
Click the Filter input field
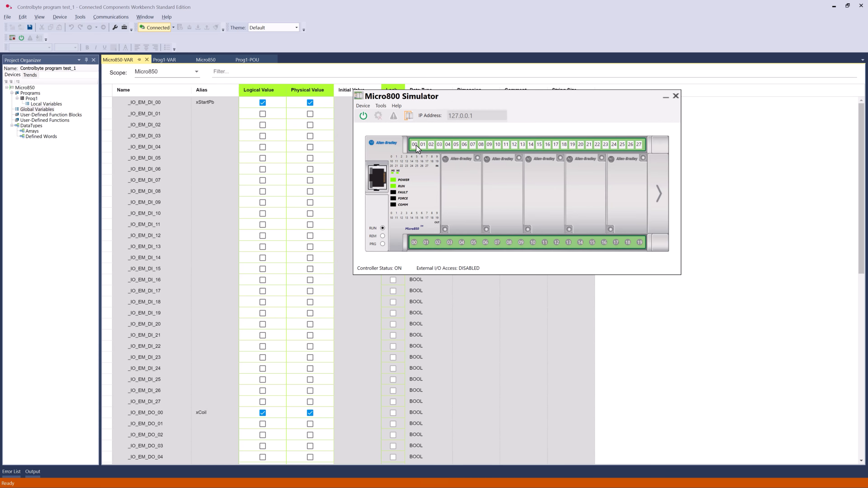click(x=534, y=72)
